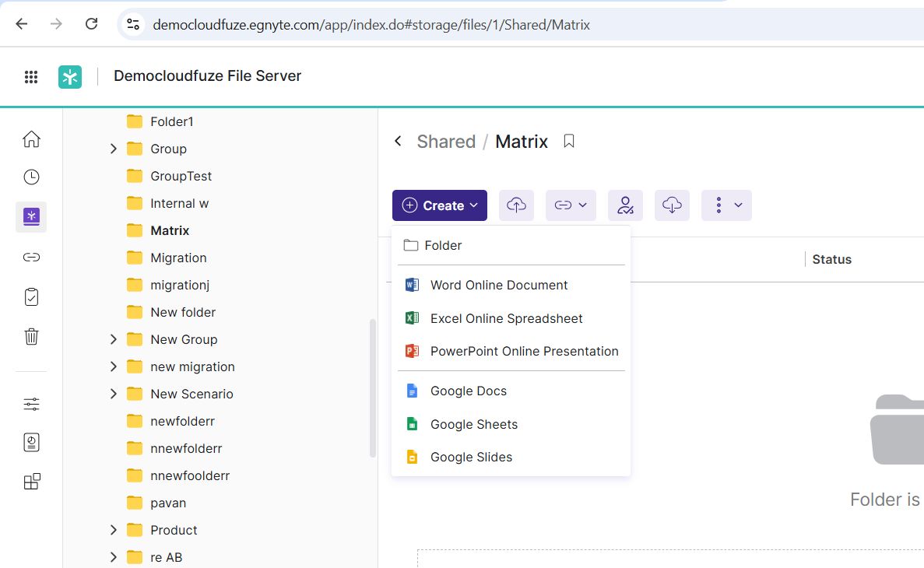Click the Download cloud icon button

pyautogui.click(x=672, y=205)
